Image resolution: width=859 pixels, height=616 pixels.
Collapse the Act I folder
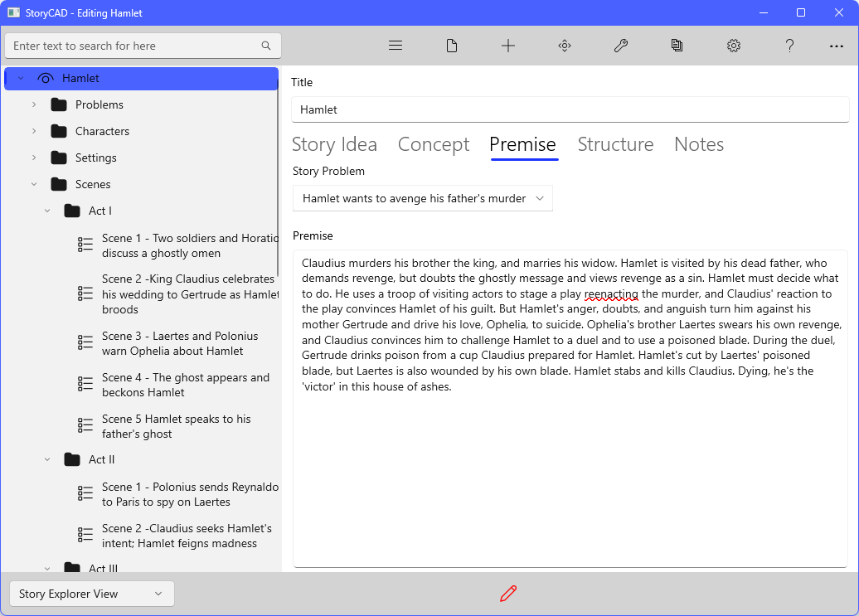pyautogui.click(x=47, y=211)
